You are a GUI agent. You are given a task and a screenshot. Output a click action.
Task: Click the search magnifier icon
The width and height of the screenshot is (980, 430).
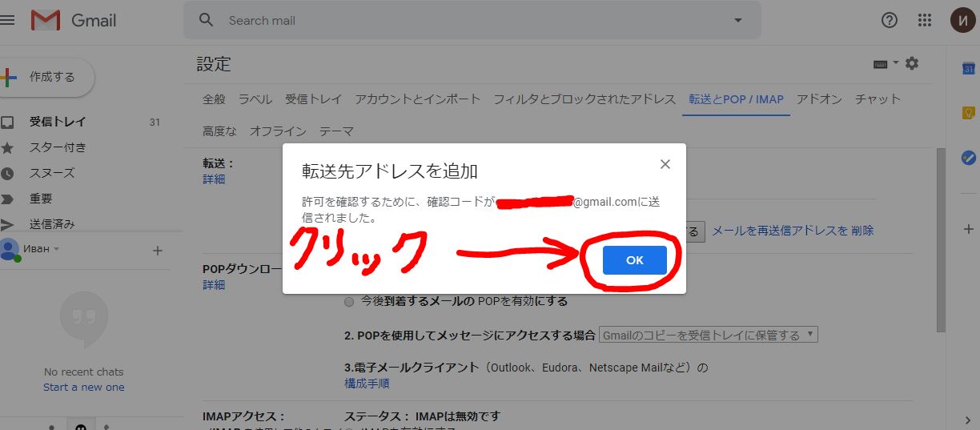[207, 20]
